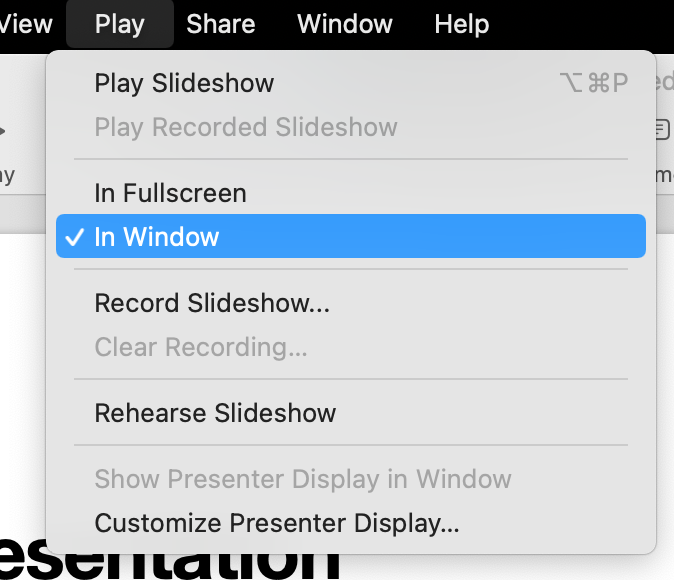
Task: Close the open Play menu
Action: tap(119, 23)
